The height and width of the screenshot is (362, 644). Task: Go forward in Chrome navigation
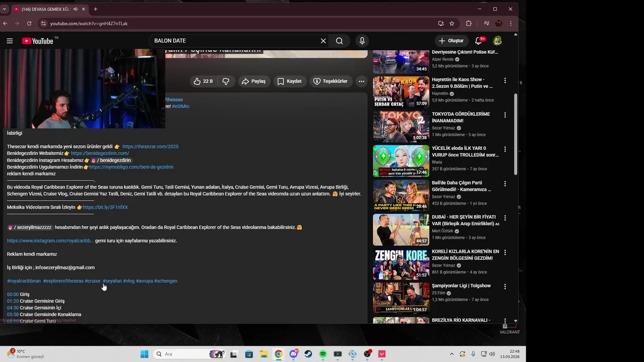(17, 23)
